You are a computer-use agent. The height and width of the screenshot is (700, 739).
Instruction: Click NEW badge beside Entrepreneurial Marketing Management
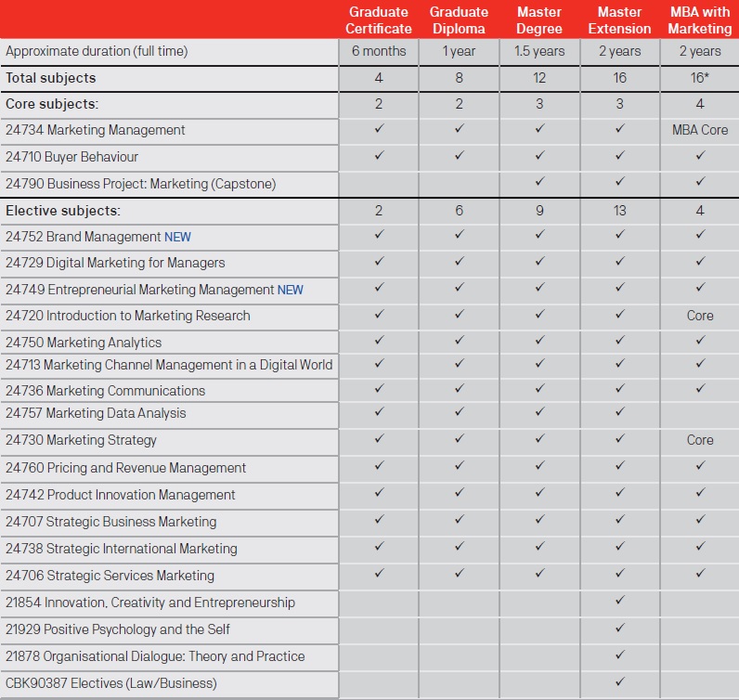pyautogui.click(x=291, y=290)
